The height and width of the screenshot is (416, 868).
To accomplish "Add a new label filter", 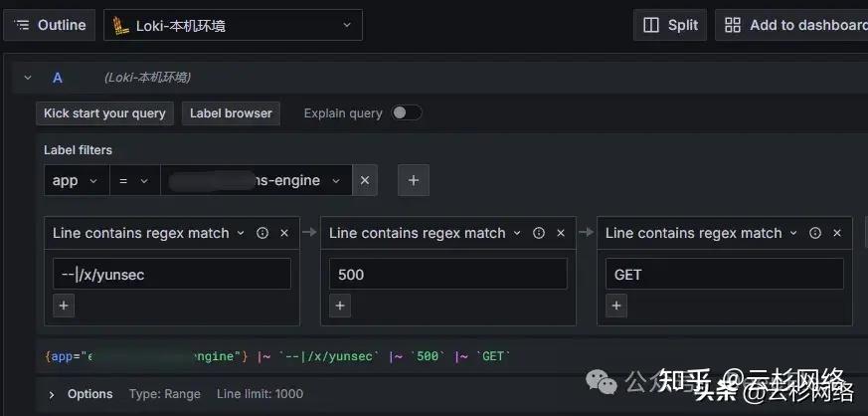I will [x=414, y=180].
